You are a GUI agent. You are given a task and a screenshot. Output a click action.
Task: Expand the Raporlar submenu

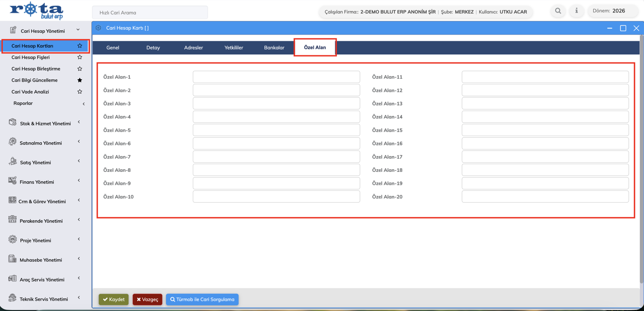(83, 104)
